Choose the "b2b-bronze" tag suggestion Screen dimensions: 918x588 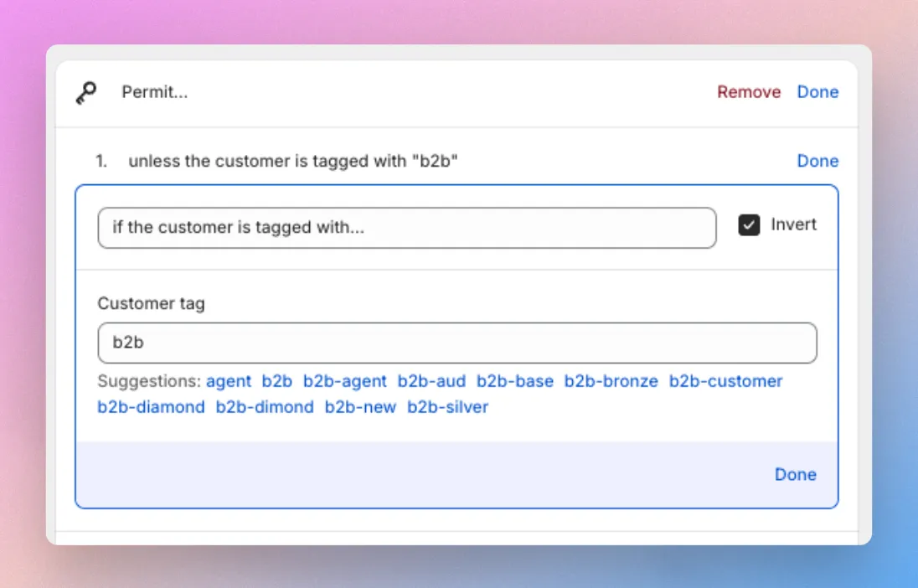click(611, 381)
